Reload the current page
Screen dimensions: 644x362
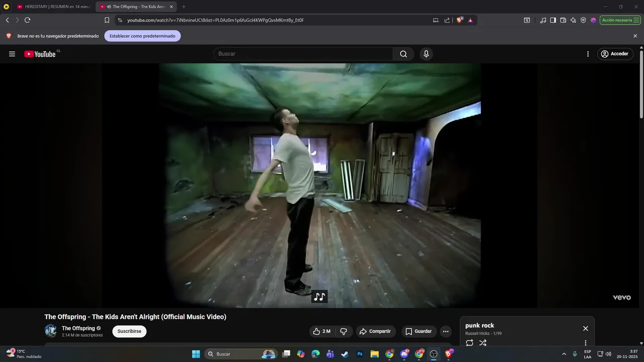click(x=28, y=20)
